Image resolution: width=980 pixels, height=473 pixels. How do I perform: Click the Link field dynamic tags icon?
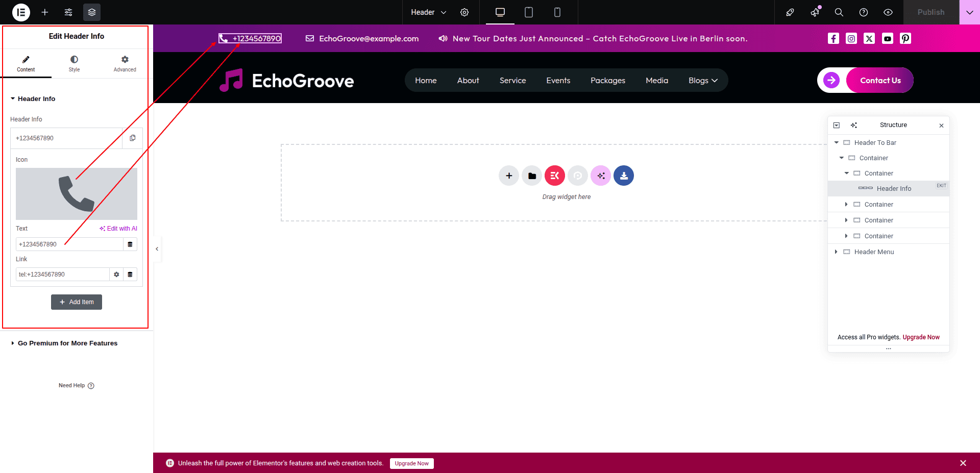tap(130, 275)
